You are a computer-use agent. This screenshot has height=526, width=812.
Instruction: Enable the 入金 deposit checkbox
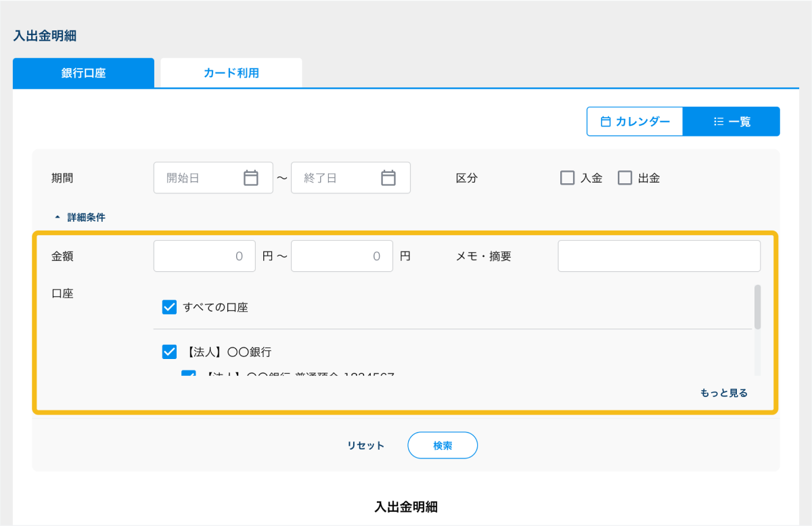coord(567,178)
